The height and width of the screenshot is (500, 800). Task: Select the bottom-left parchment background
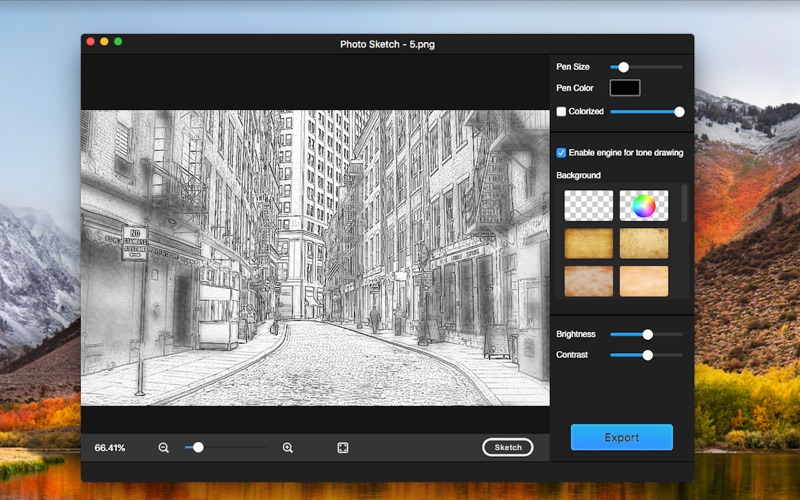point(588,281)
